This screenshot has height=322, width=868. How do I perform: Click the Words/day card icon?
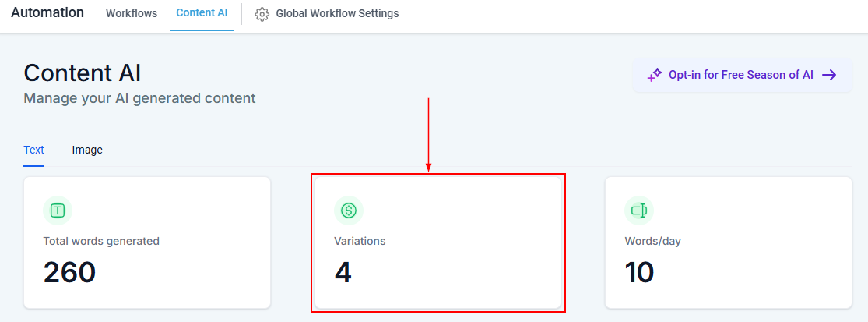[639, 210]
